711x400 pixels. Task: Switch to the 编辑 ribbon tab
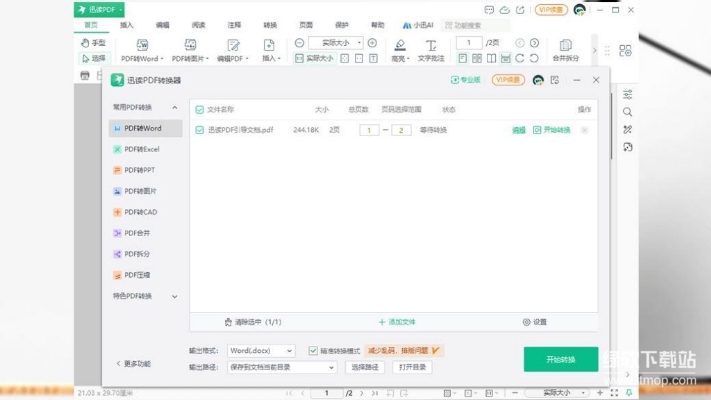point(162,25)
